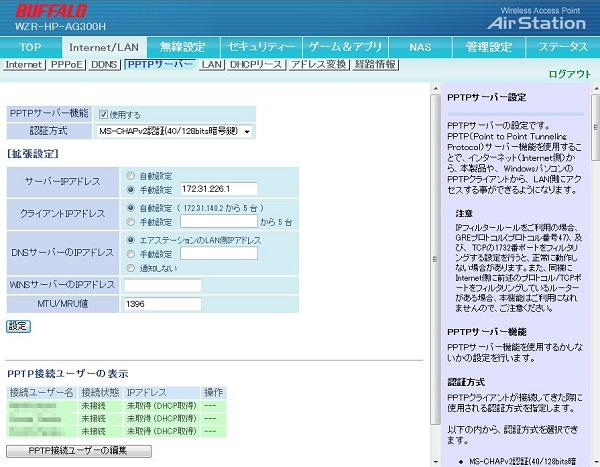Viewport: 600px width, 467px height.
Task: Click the 注意 heading in help
Action: pos(464,214)
